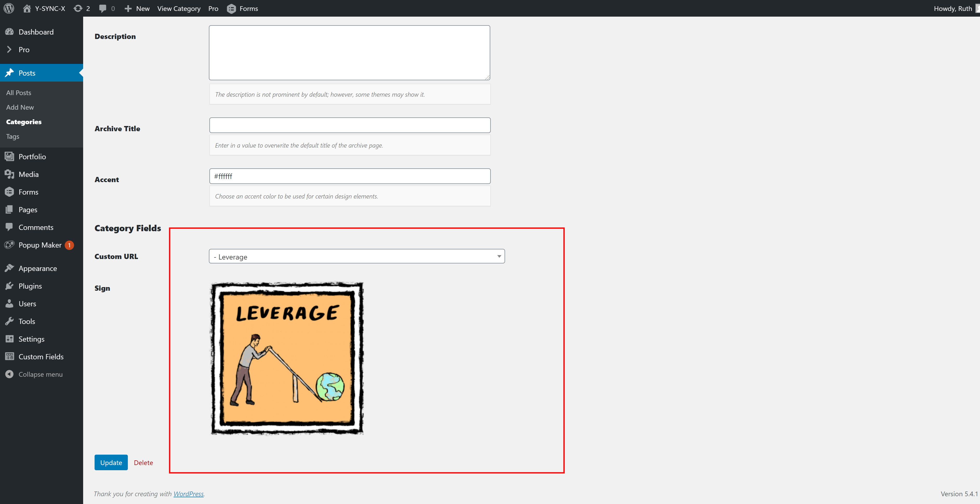Click the Forms icon in admin bar
Viewport: 980px width, 504px height.
(x=231, y=8)
